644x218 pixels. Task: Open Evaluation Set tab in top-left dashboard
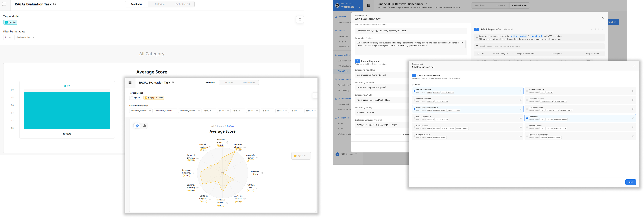[x=183, y=4]
